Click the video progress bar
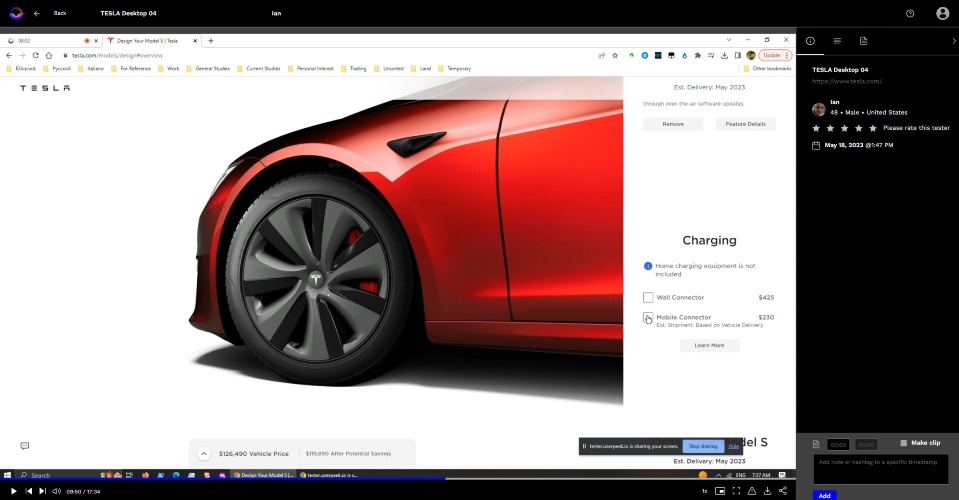This screenshot has height=500, width=959. tap(398, 480)
